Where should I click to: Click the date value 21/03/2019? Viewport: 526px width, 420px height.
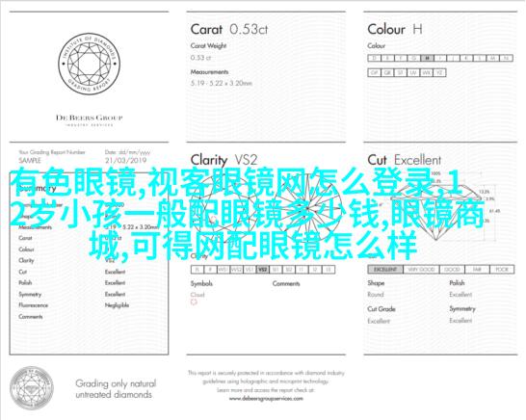126,160
